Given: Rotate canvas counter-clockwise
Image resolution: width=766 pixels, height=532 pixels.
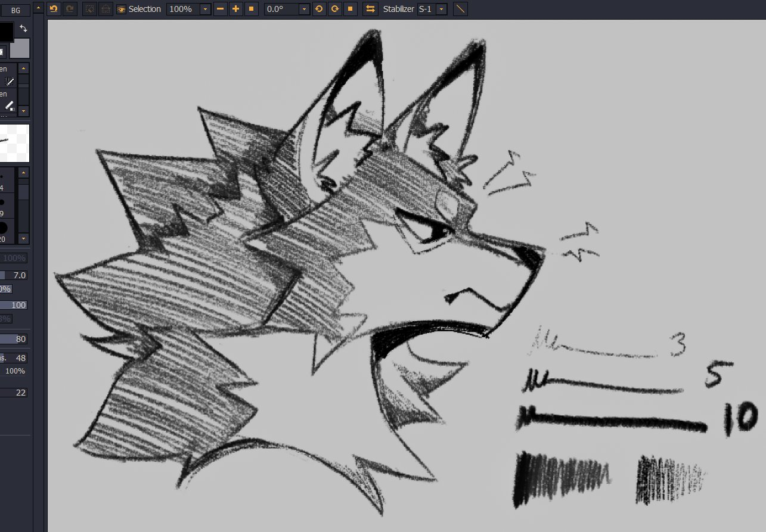Looking at the screenshot, I should 319,9.
